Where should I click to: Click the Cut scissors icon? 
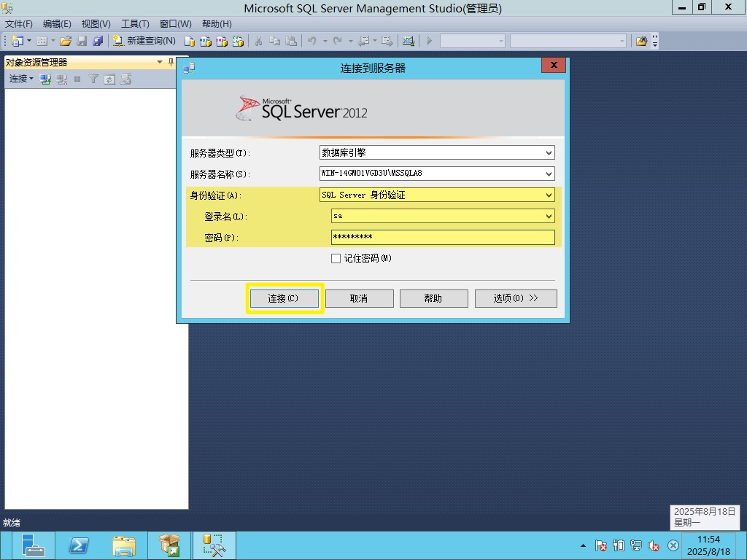259,41
